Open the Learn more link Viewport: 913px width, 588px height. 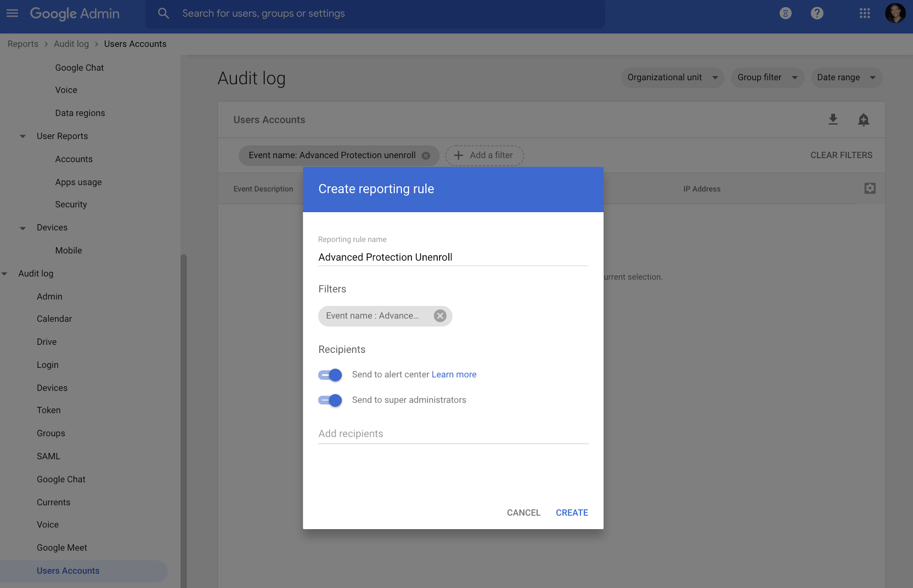click(x=454, y=374)
